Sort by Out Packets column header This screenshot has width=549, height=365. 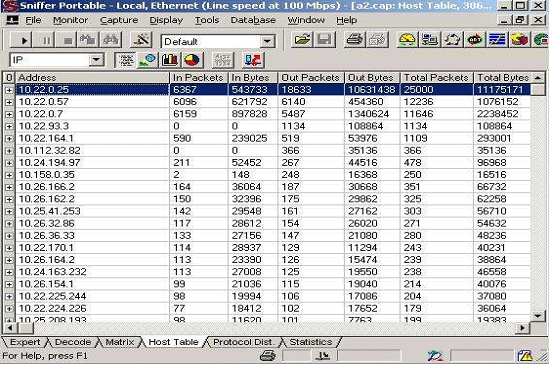(311, 77)
